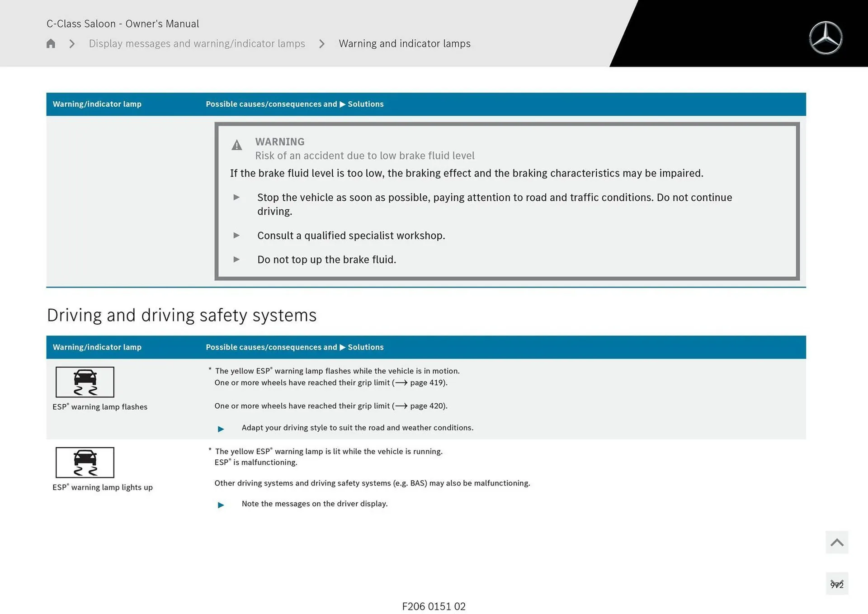The height and width of the screenshot is (614, 868).
Task: Click chevron before Warning and indicator lamps
Action: [322, 44]
